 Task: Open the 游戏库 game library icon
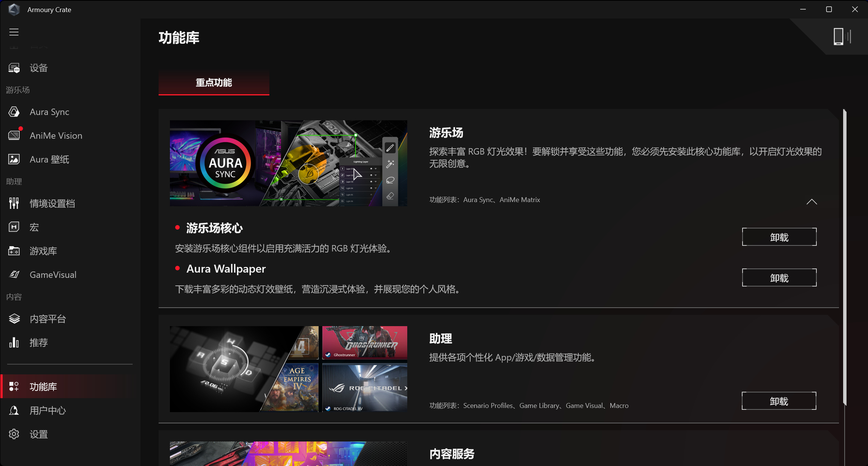14,251
